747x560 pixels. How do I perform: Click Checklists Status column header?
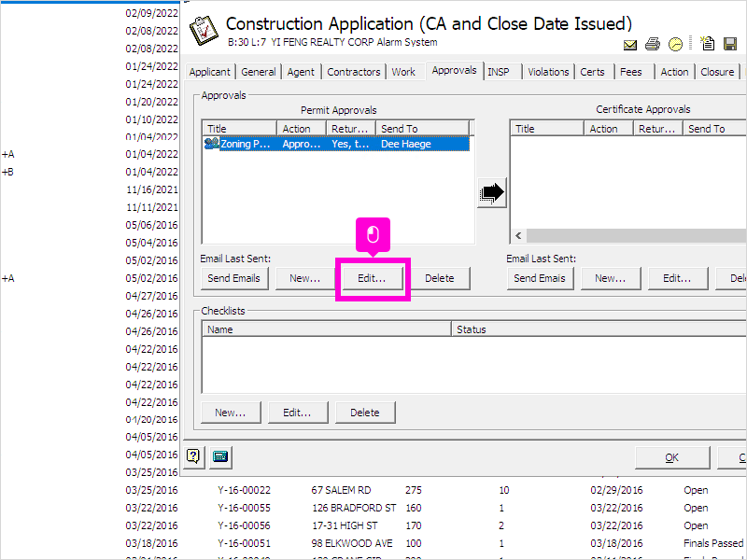click(599, 329)
